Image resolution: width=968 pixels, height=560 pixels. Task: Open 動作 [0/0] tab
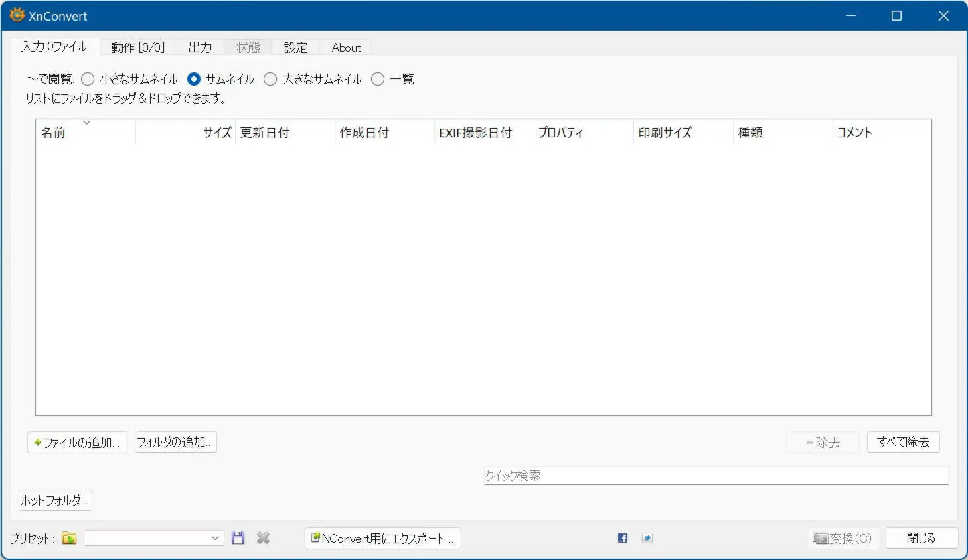click(137, 48)
